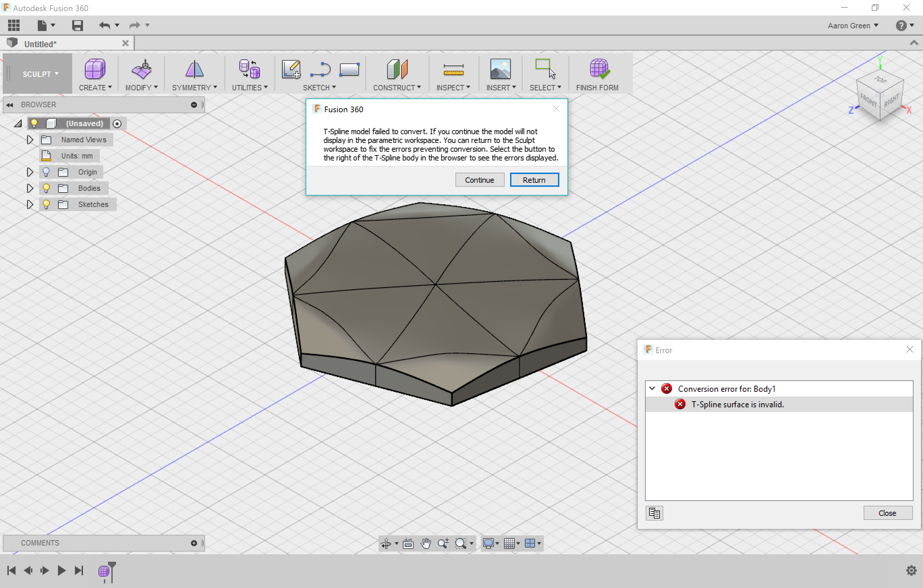This screenshot has width=923, height=588.
Task: Select the Create Box form icon
Action: 95,69
